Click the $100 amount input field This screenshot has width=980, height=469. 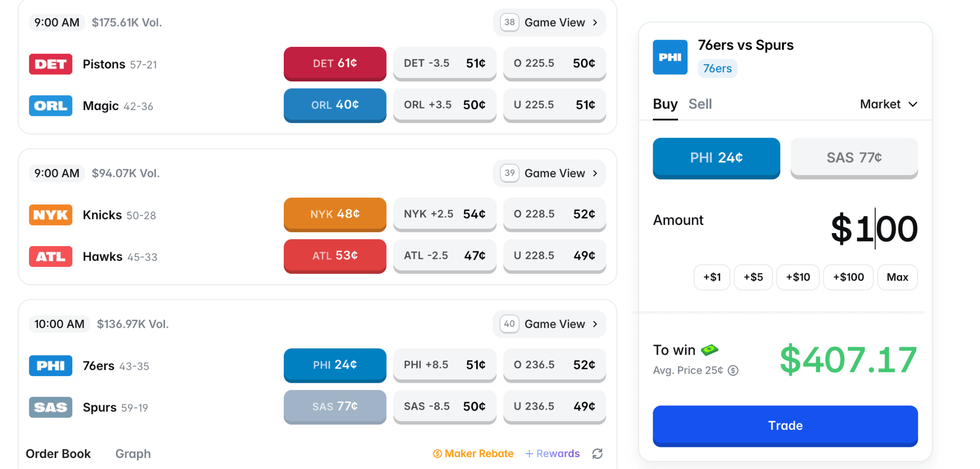coord(874,229)
